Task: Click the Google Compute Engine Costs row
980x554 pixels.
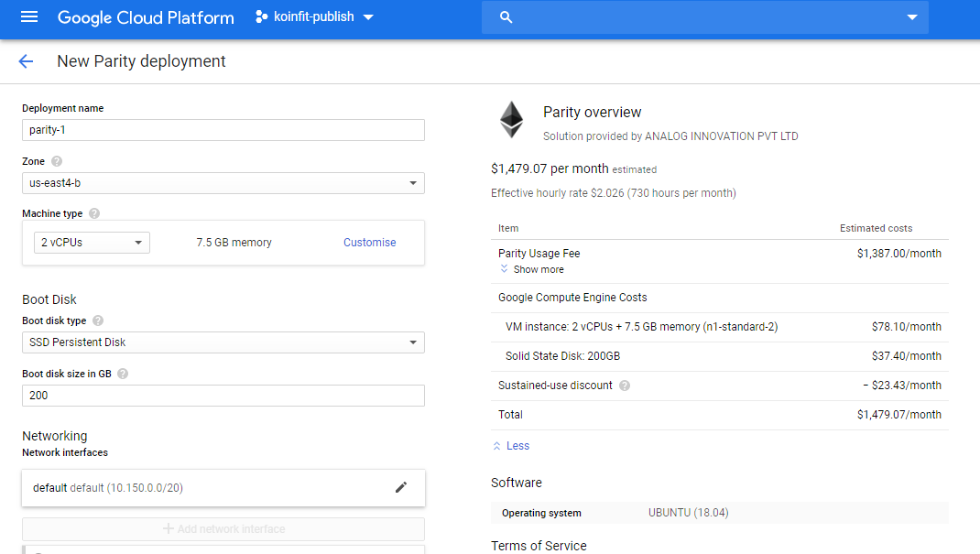Action: tap(719, 298)
